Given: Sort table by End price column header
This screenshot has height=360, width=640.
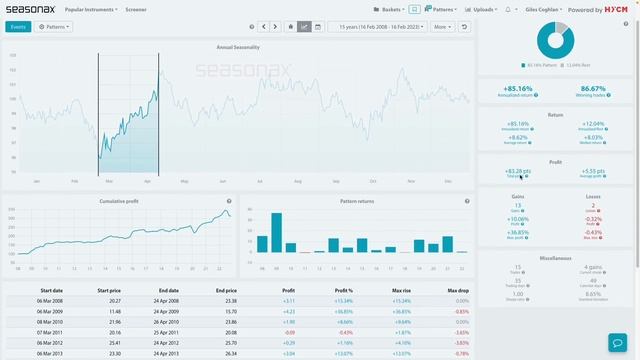Looking at the screenshot, I should coord(226,291).
